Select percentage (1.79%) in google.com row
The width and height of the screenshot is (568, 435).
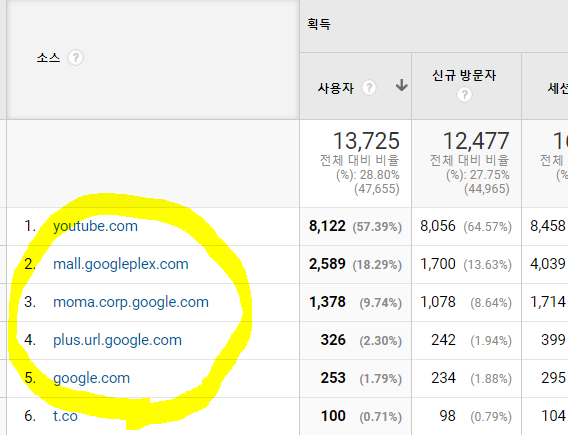(x=381, y=379)
